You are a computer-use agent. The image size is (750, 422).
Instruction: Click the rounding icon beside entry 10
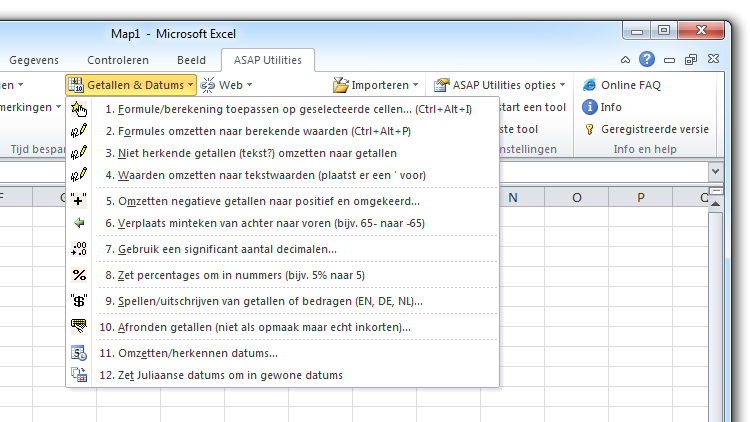[x=79, y=327]
